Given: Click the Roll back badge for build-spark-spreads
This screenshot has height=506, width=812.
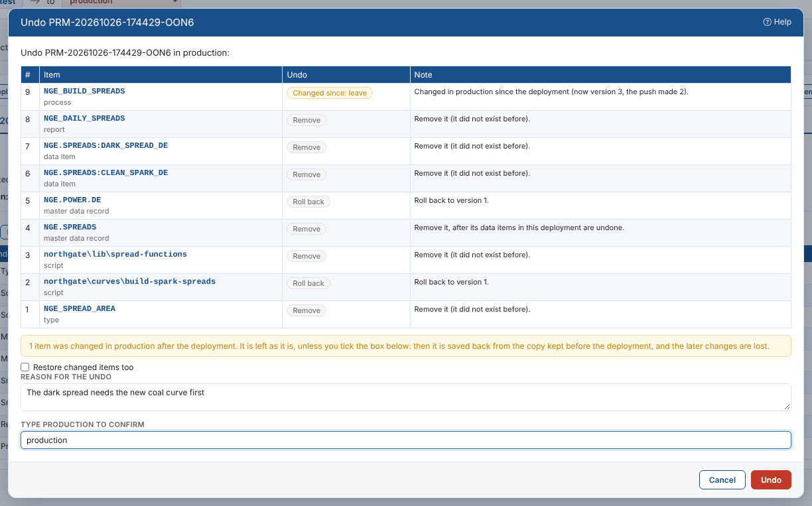Looking at the screenshot, I should [308, 283].
